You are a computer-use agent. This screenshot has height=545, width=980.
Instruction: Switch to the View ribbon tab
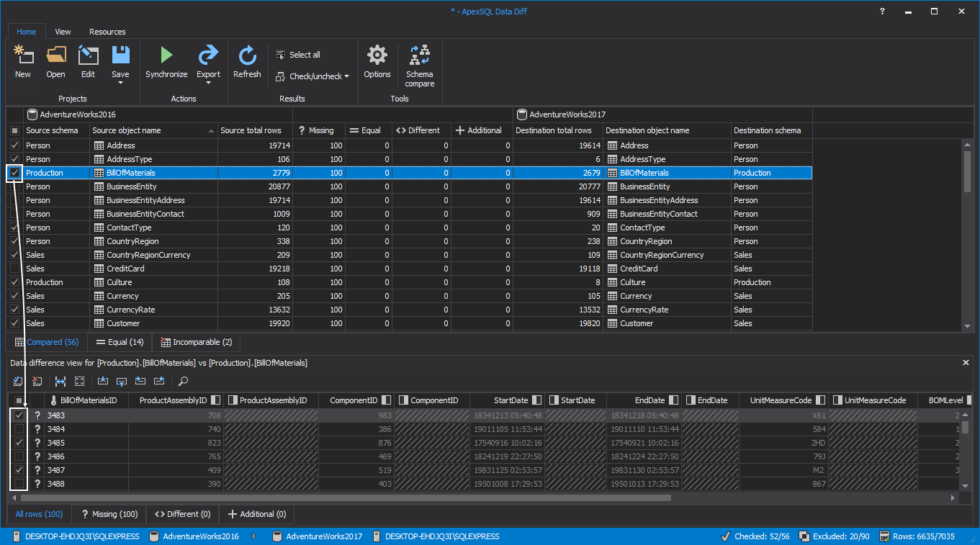[x=63, y=32]
